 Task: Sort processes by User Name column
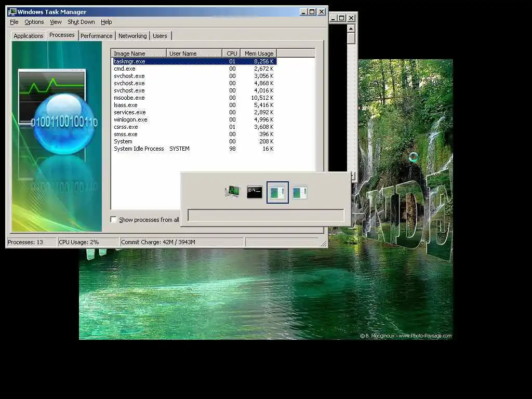(x=194, y=54)
